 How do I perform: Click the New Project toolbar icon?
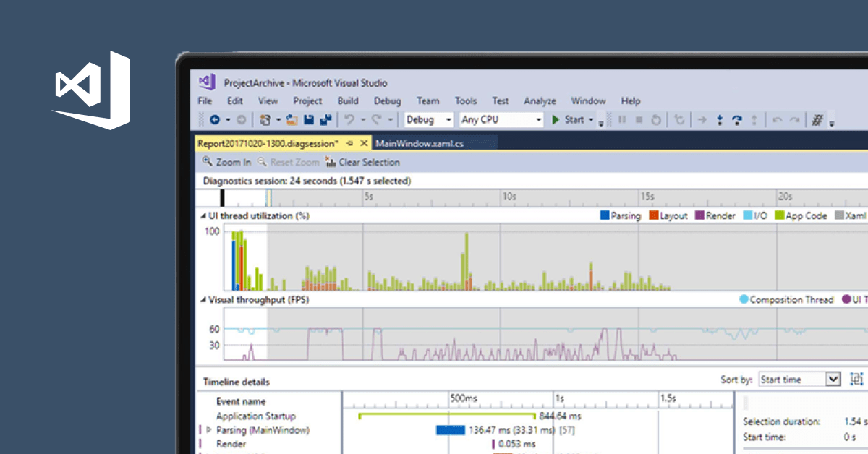(265, 120)
